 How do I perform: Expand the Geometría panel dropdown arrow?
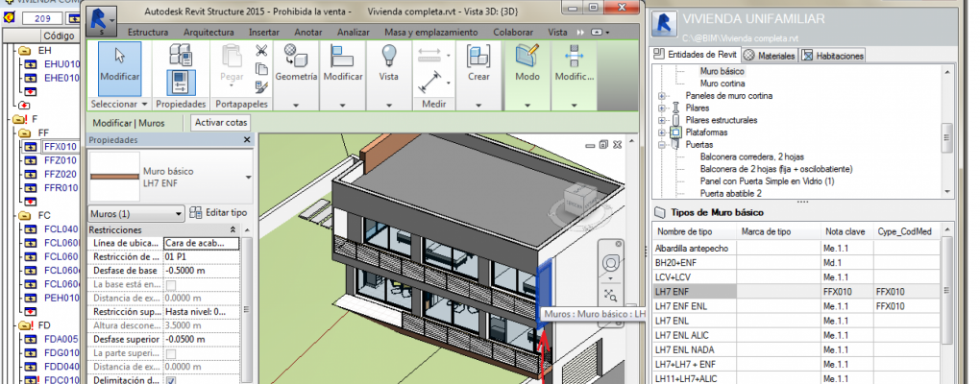pyautogui.click(x=296, y=105)
